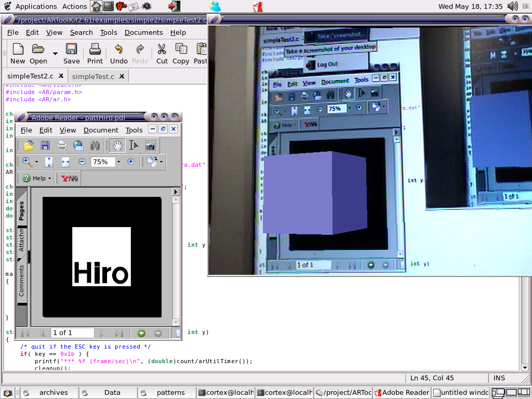Open the Comments side panel tab
This screenshot has height=399, width=532.
pyautogui.click(x=21, y=281)
